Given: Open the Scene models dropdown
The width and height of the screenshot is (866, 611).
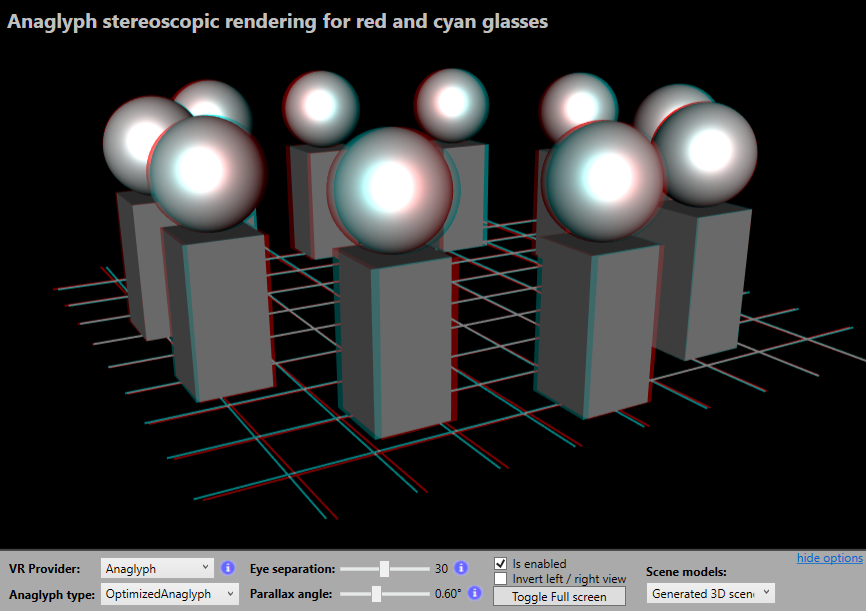Looking at the screenshot, I should (x=711, y=593).
